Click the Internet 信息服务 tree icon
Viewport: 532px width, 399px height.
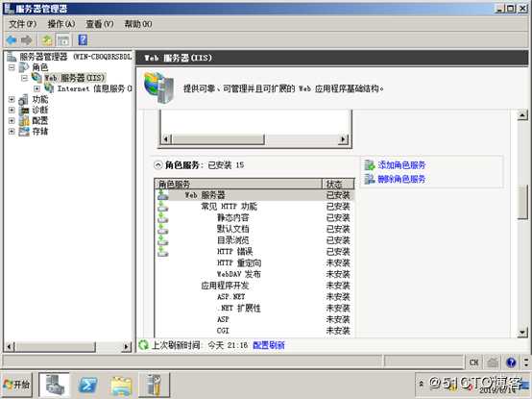click(x=49, y=88)
